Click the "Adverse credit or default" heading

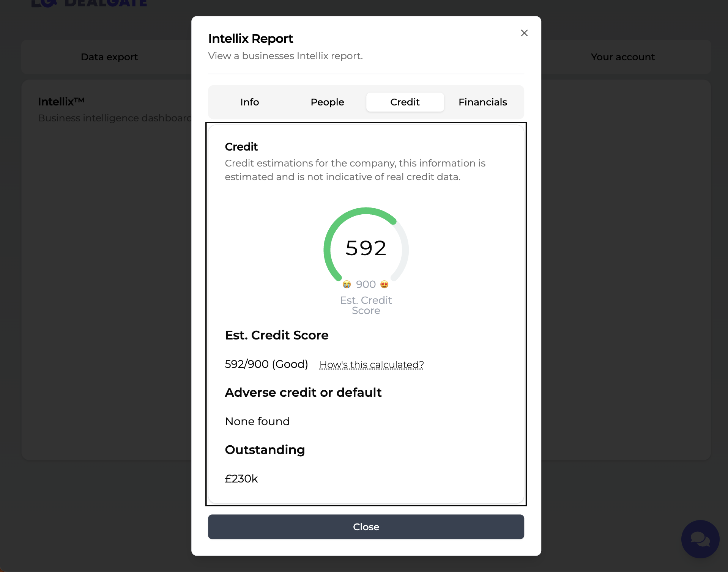click(x=303, y=393)
